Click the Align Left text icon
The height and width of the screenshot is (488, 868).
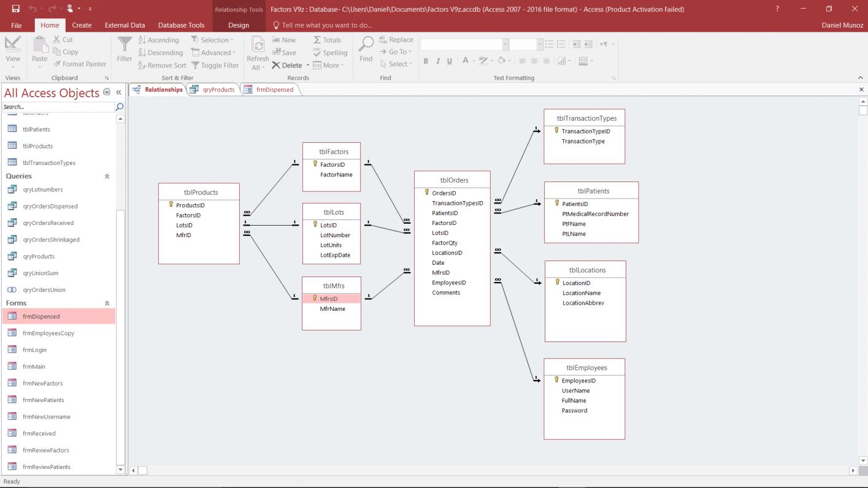(x=522, y=61)
